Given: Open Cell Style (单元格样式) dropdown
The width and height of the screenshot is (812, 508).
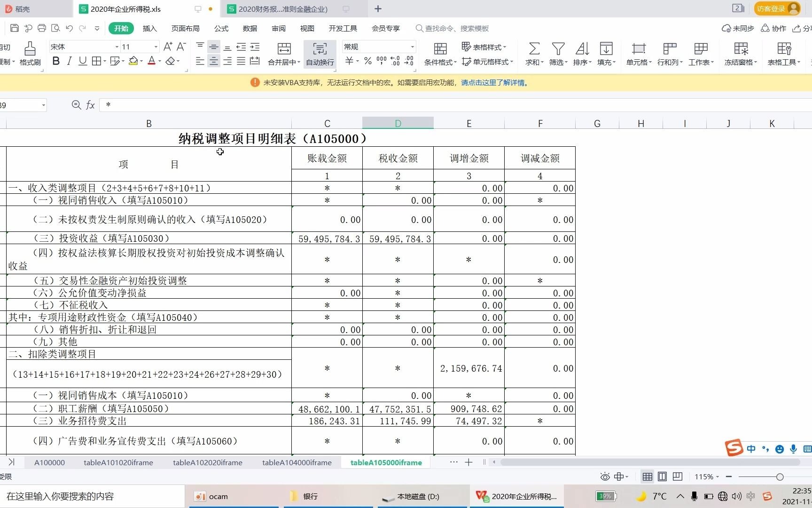Looking at the screenshot, I should [x=487, y=62].
